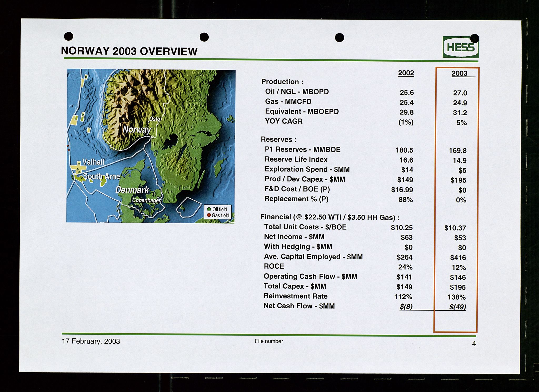Click the P1 Reserves - MMBOE label
This screenshot has width=539, height=392.
coord(302,150)
